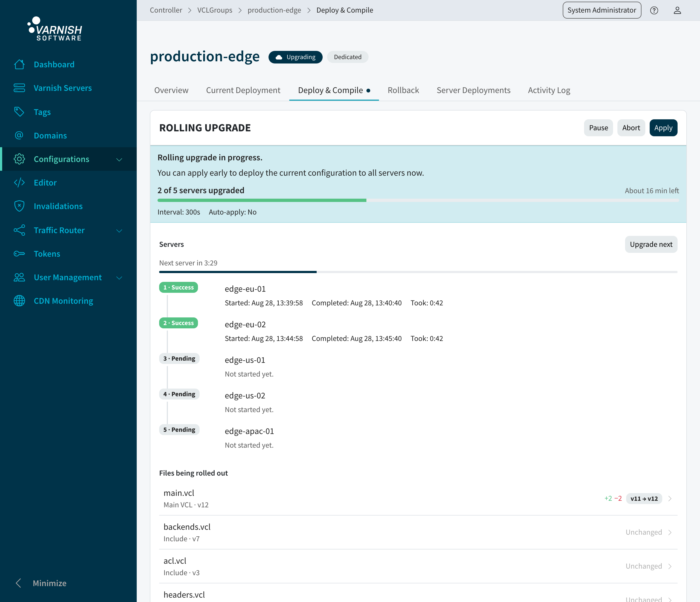Go to production-edge in the breadcrumb

pos(274,10)
